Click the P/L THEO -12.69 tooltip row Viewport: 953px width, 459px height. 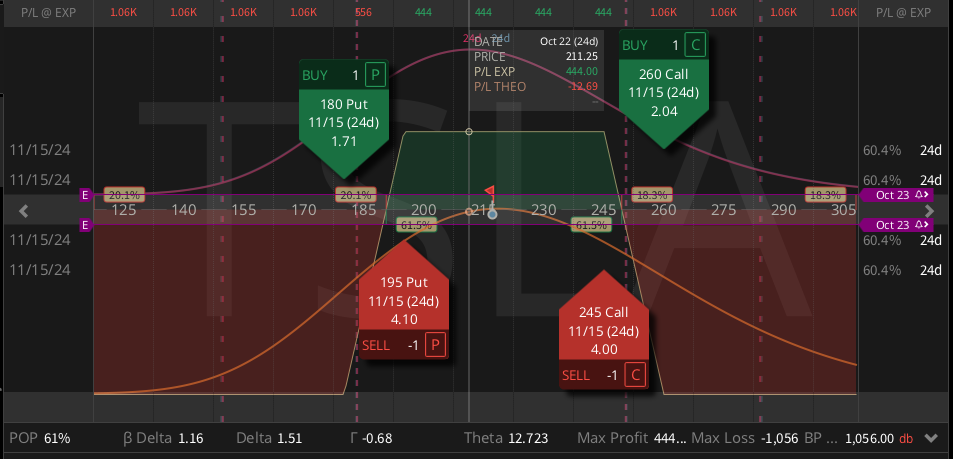click(x=536, y=87)
